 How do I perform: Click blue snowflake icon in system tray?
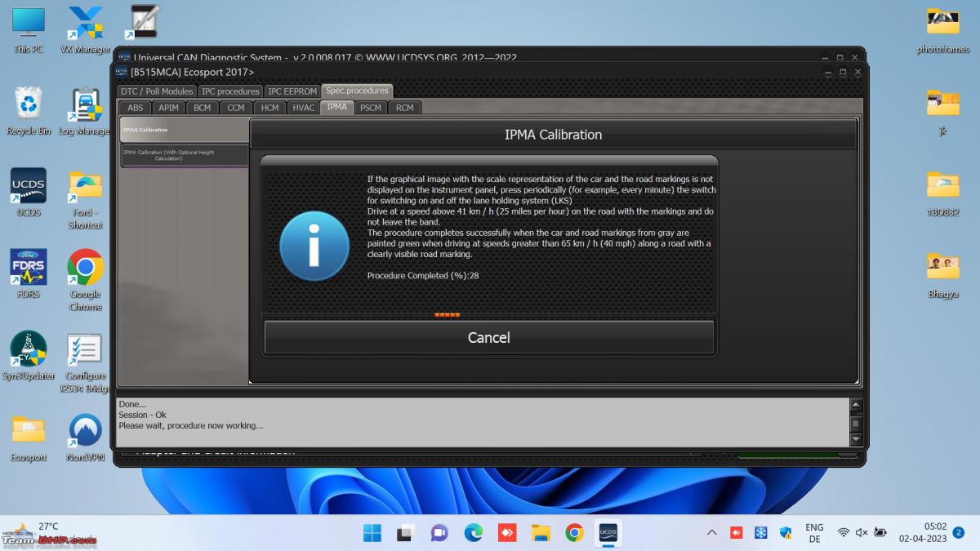pos(760,533)
